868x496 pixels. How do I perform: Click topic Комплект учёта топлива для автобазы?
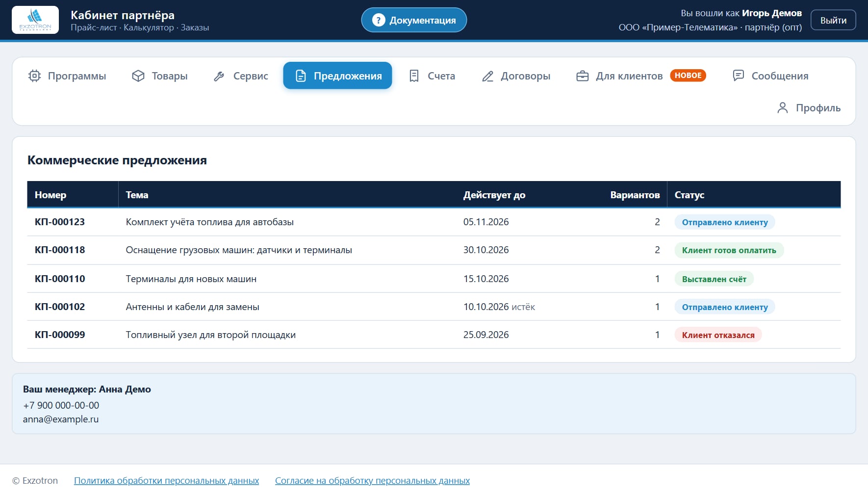210,222
